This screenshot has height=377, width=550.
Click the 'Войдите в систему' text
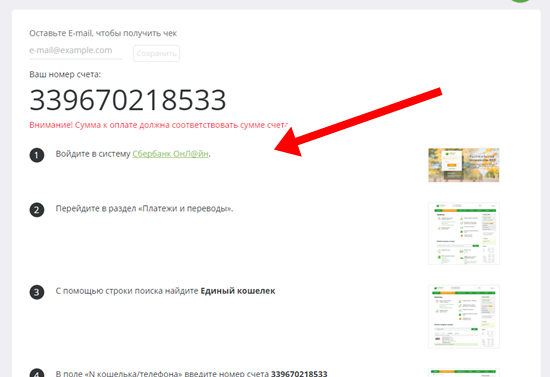(x=93, y=154)
